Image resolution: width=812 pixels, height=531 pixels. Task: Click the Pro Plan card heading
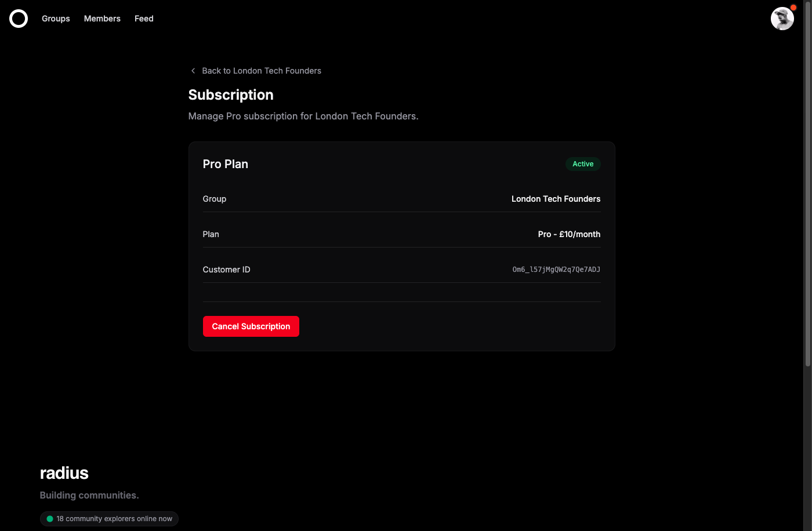[225, 163]
